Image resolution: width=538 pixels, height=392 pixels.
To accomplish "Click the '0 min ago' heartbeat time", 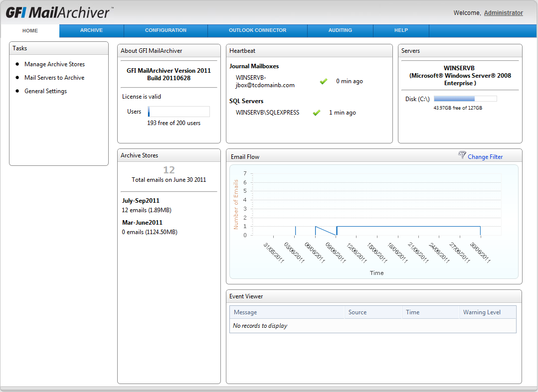I will pyautogui.click(x=350, y=81).
